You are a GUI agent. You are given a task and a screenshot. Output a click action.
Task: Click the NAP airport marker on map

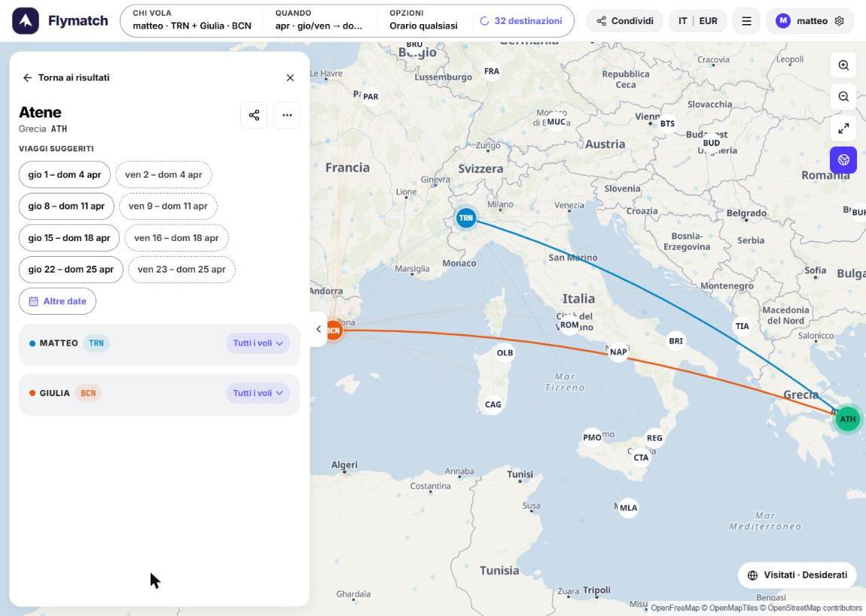click(x=618, y=352)
